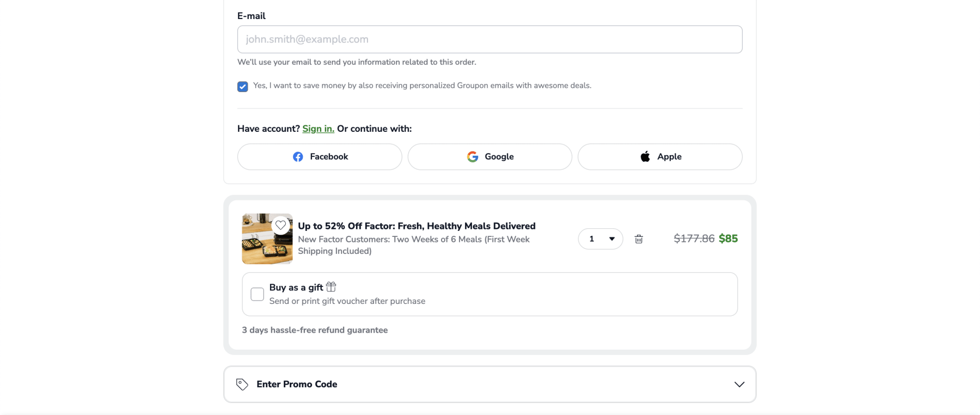Click the Google logo icon
This screenshot has width=980, height=415.
coord(473,157)
